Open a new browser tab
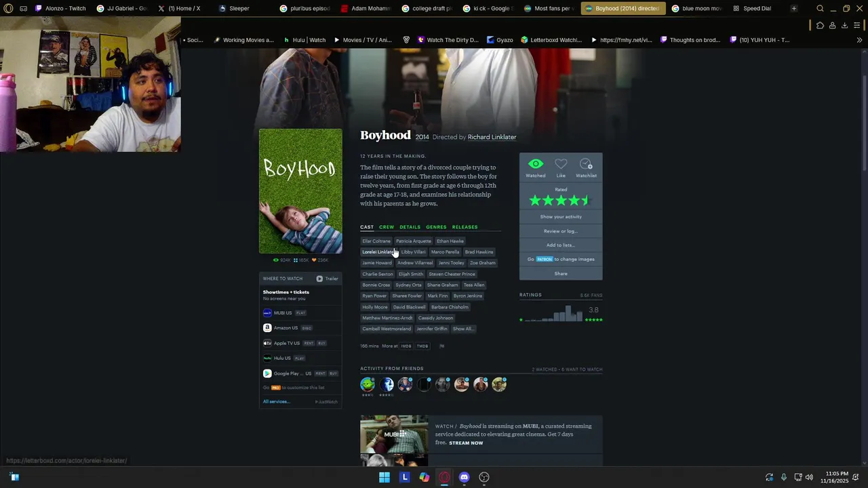This screenshot has width=868, height=488. tap(794, 9)
